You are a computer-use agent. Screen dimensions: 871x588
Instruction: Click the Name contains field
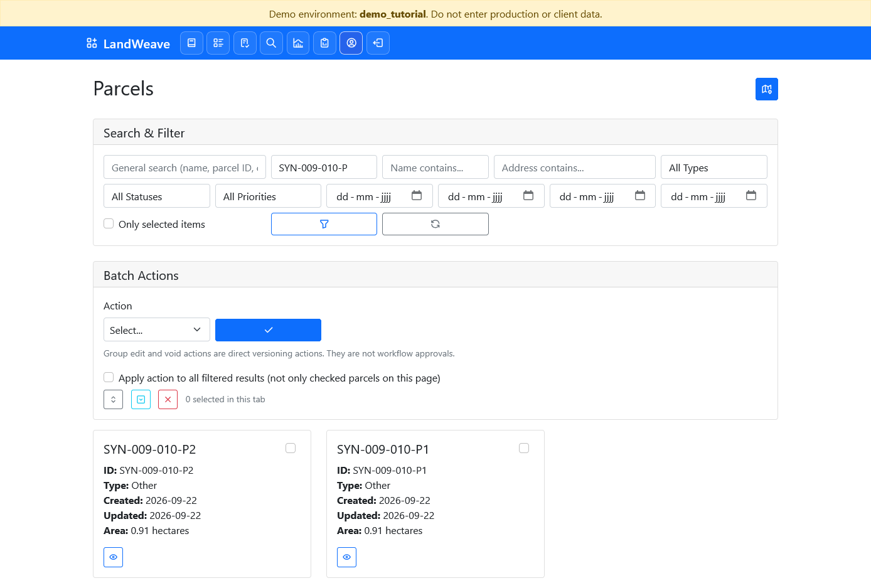[x=435, y=167]
